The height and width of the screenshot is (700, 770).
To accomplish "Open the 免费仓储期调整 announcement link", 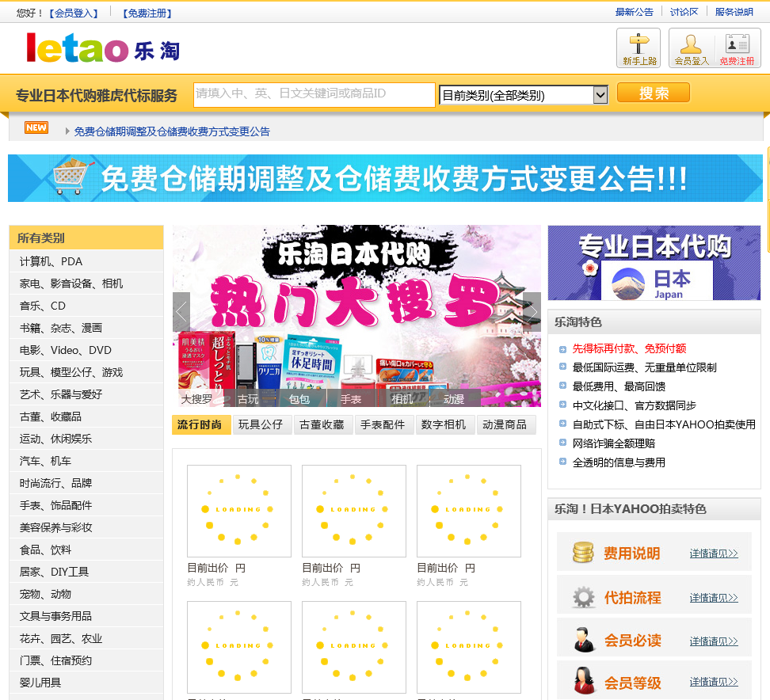I will click(x=172, y=131).
